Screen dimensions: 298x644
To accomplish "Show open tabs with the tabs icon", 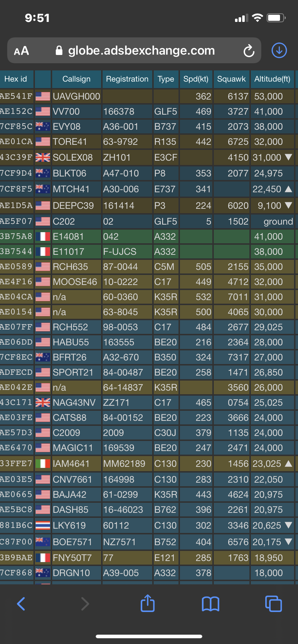I will (274, 604).
